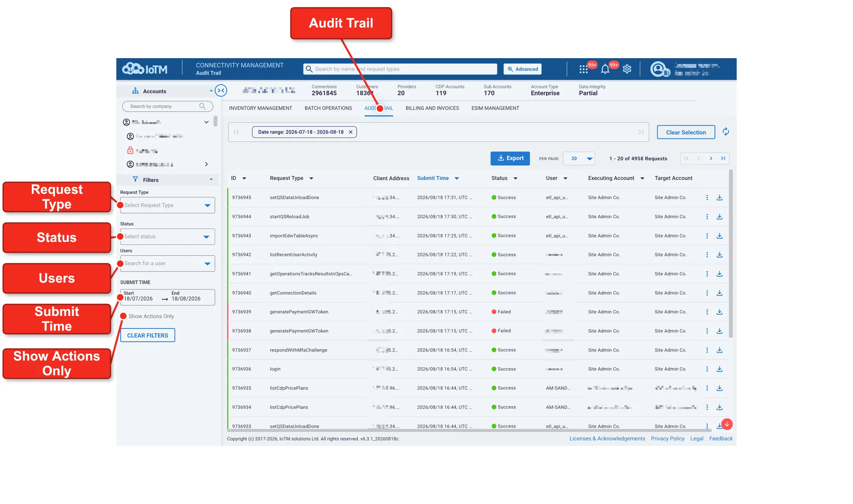Screen dimensions: 853x504
Task: Open row actions menu for request 9736944
Action: (x=707, y=217)
